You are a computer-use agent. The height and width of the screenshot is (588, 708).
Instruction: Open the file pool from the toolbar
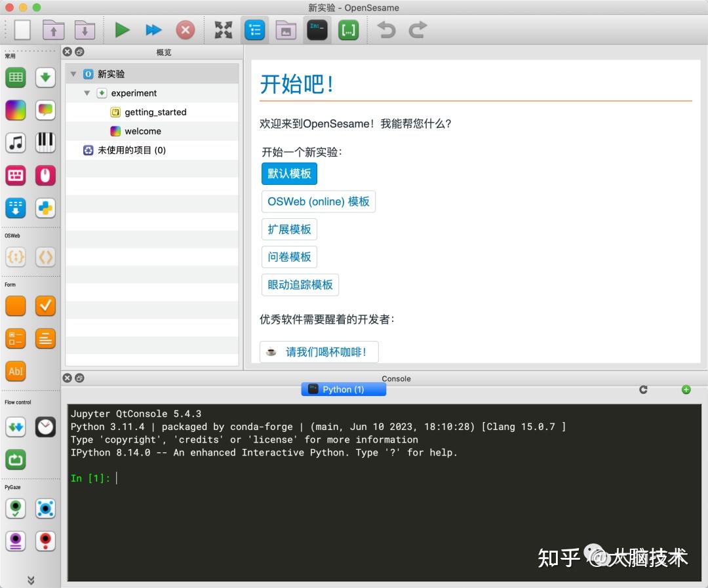285,29
